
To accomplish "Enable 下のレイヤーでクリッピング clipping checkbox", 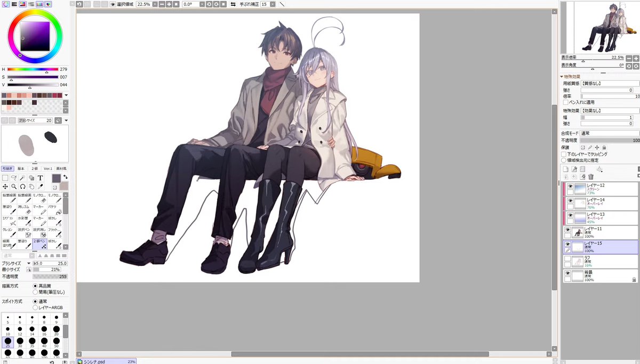I will pos(563,154).
